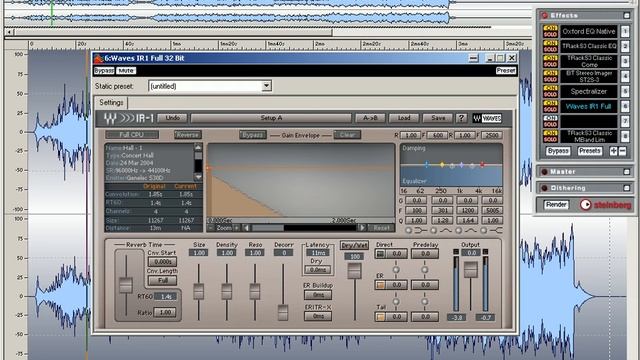Toggle the plugin window Bypass button
The height and width of the screenshot is (360, 640).
(x=104, y=71)
